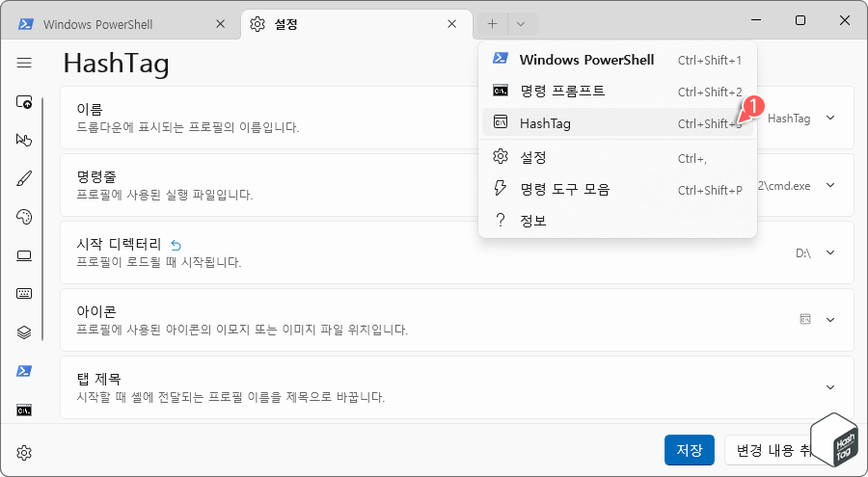Close the 설정 tab
This screenshot has width=868, height=477.
(452, 24)
